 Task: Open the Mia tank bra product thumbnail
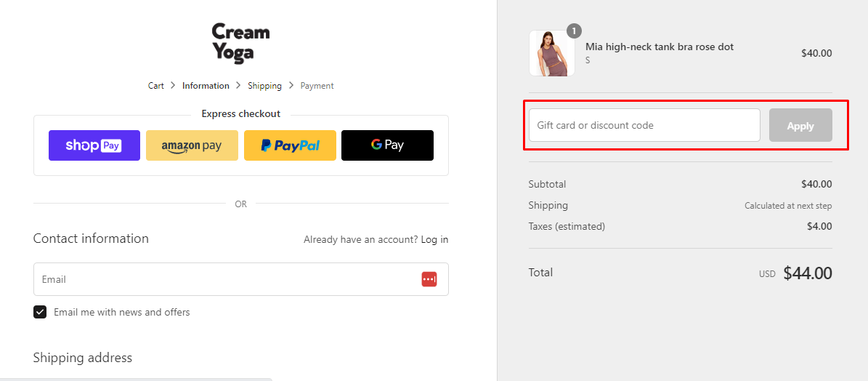tap(552, 53)
